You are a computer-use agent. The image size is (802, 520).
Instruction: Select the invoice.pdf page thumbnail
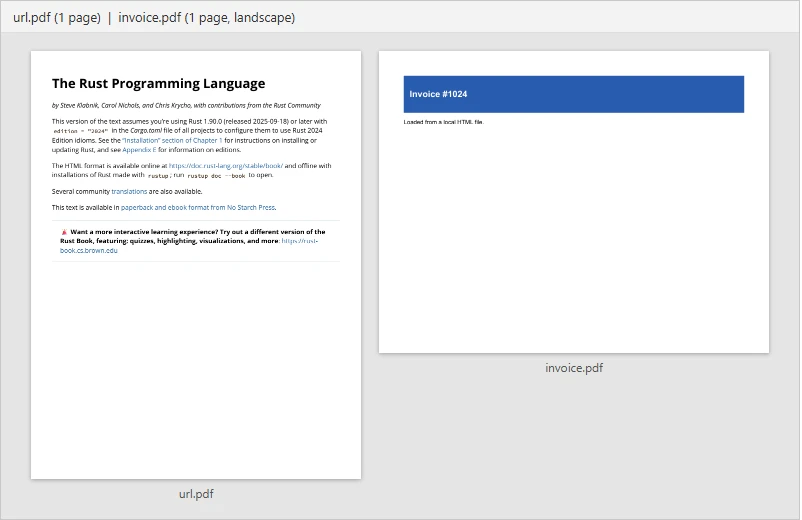point(574,202)
